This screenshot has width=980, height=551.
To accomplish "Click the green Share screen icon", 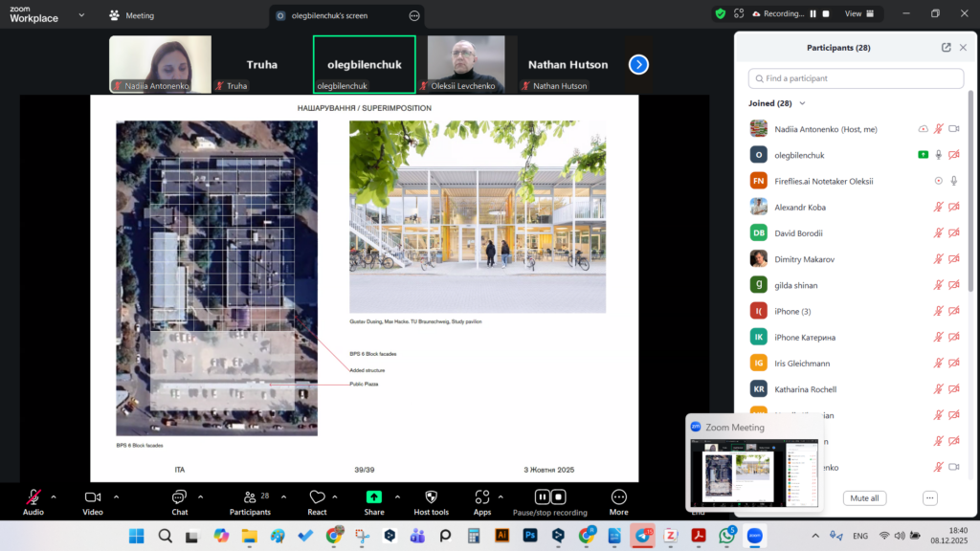I will [374, 496].
